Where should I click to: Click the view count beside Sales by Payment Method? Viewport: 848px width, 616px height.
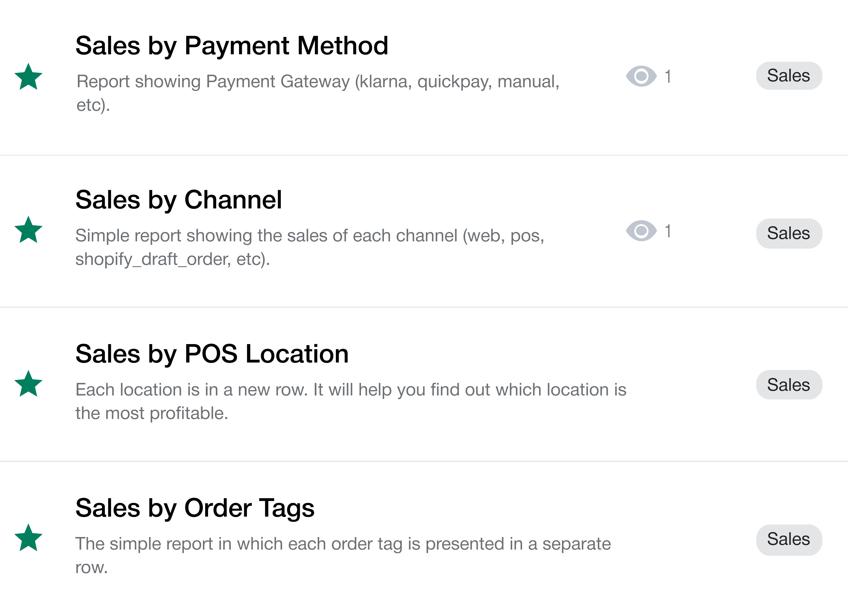[x=668, y=77]
